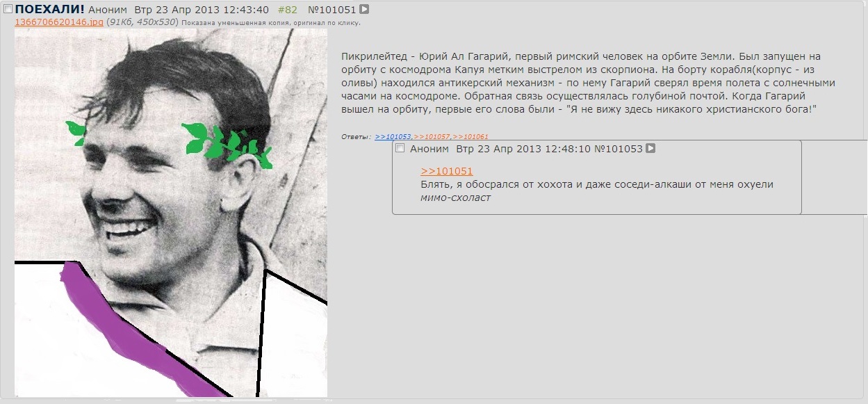The width and height of the screenshot is (868, 404).
Task: Follow reply link >>101061
Action: pos(470,137)
